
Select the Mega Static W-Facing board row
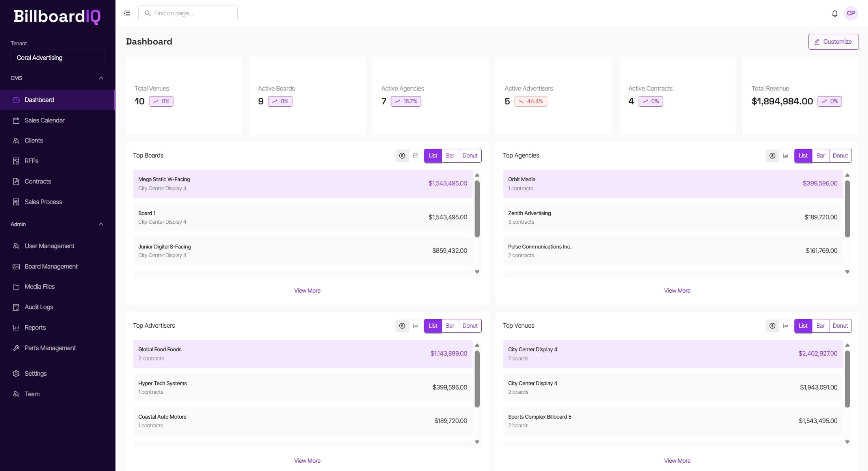[x=303, y=184]
